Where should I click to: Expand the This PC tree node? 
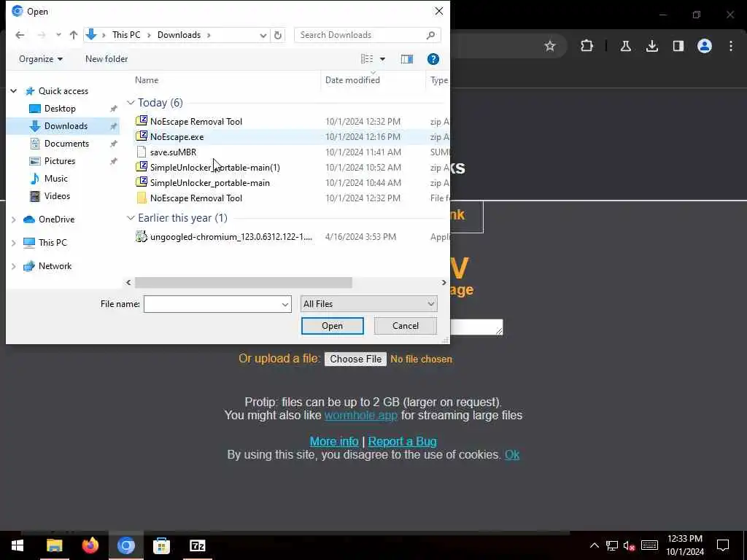(14, 243)
